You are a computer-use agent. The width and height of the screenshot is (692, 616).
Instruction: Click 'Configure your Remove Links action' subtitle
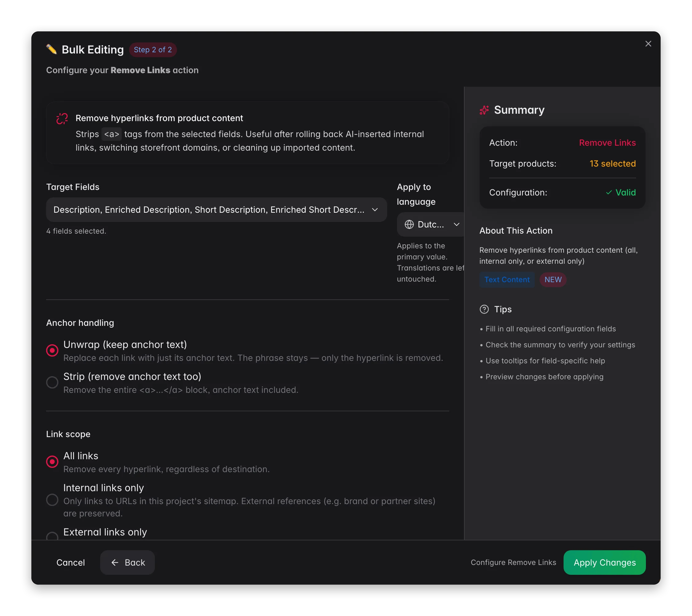pyautogui.click(x=122, y=70)
